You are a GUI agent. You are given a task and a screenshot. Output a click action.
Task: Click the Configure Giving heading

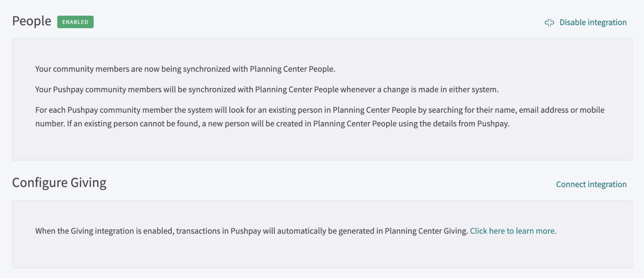point(59,182)
